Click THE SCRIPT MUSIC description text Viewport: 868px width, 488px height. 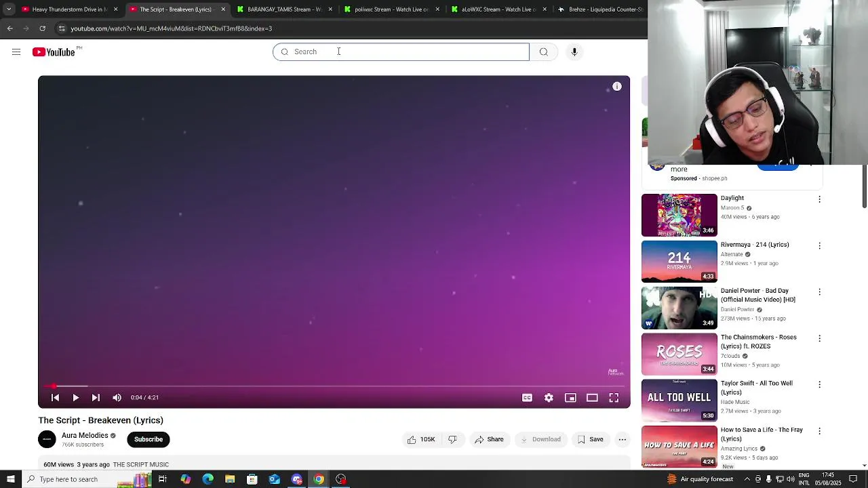pos(141,465)
